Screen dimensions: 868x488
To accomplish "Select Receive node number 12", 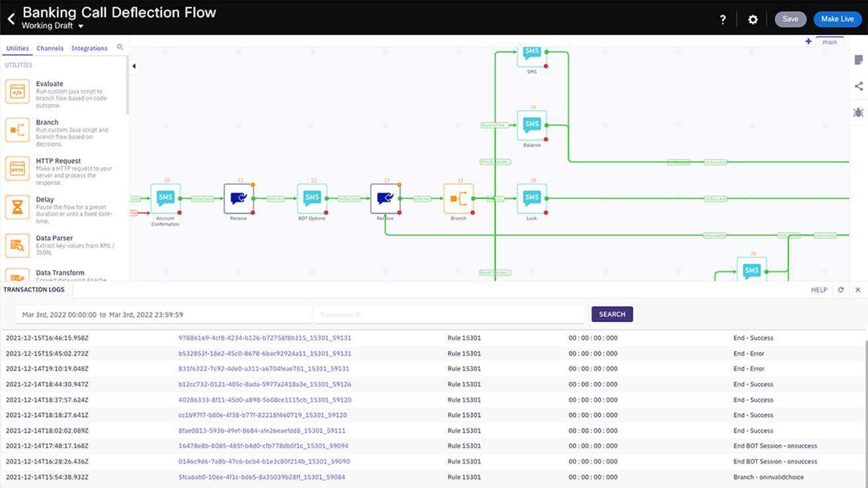I will coord(239,198).
